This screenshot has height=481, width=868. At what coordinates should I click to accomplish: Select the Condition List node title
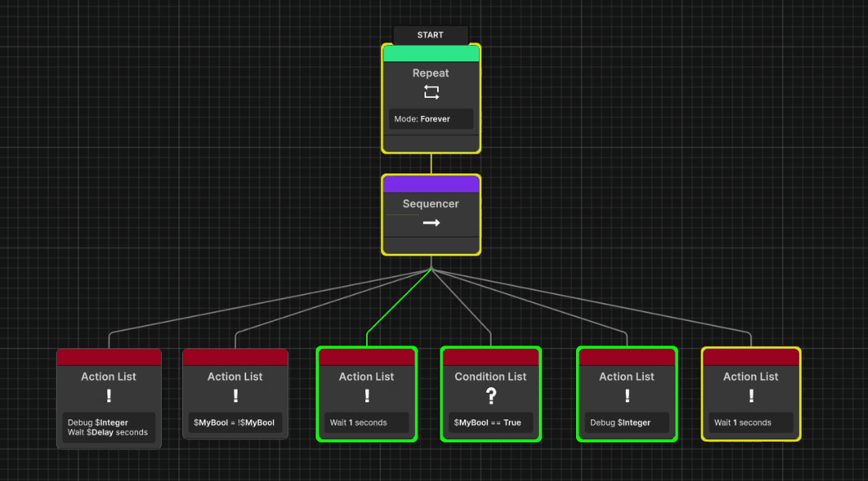[x=491, y=376]
